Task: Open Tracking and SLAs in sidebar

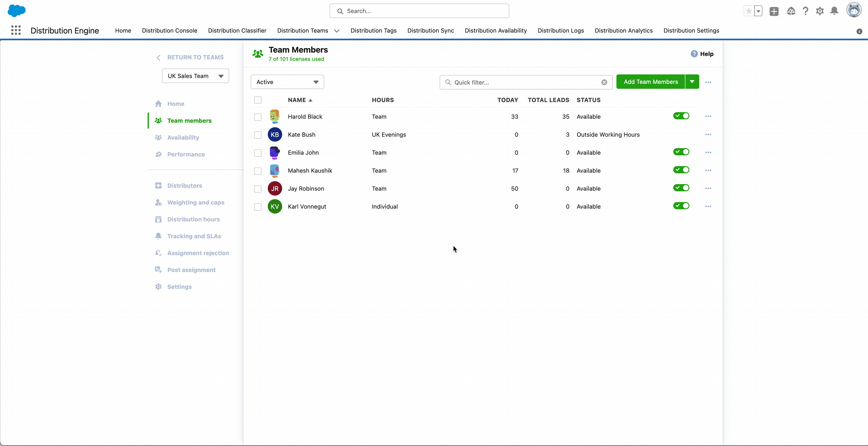Action: pos(194,236)
